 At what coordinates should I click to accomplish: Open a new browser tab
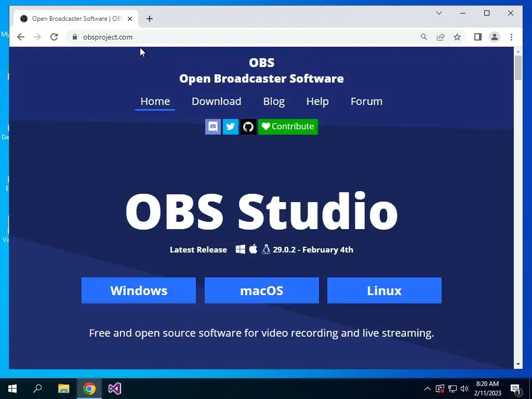(150, 19)
